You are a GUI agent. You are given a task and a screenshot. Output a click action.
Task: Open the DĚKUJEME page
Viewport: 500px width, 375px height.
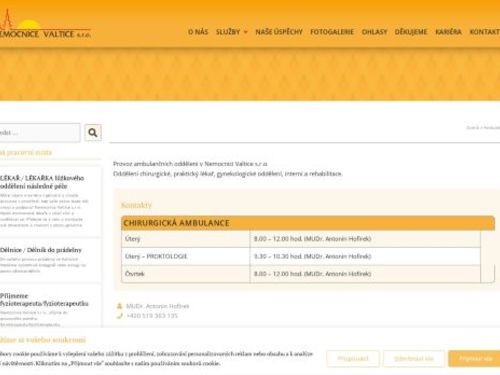(x=411, y=32)
